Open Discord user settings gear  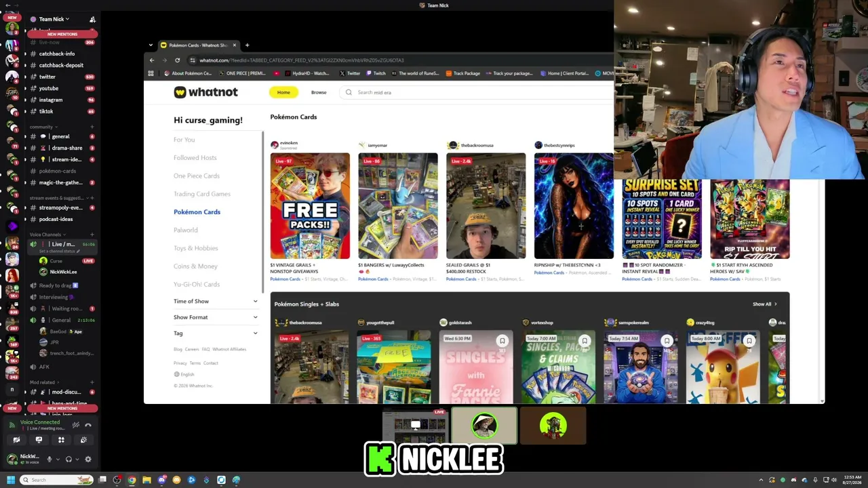point(87,460)
